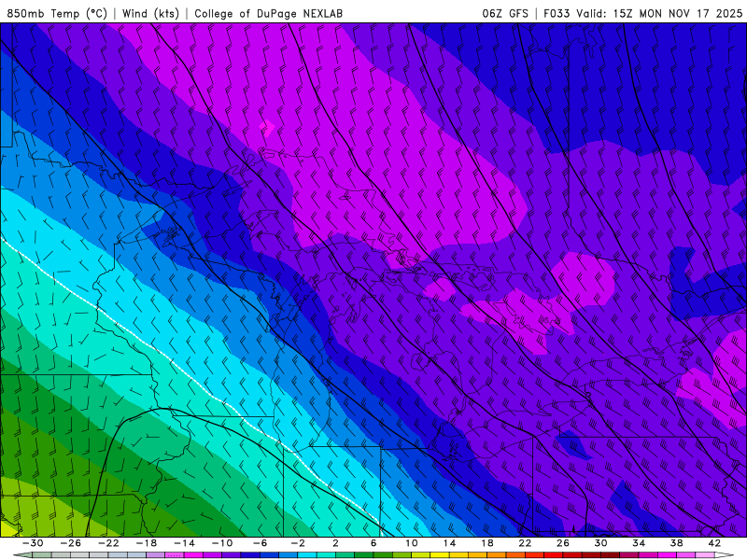Click the -14 color scale label
The width and height of the screenshot is (747, 560).
pos(184,543)
